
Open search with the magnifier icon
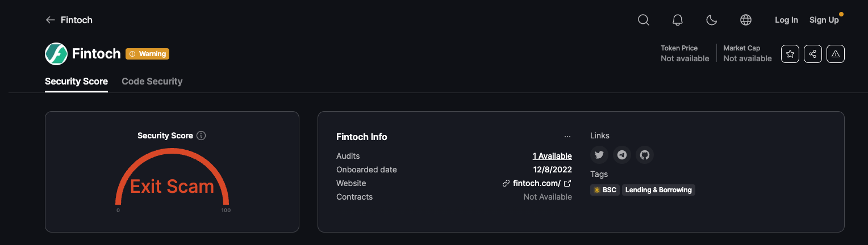tap(644, 20)
